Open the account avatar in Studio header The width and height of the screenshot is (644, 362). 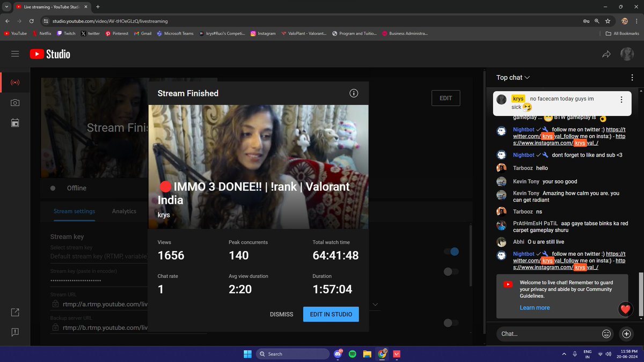click(x=627, y=54)
